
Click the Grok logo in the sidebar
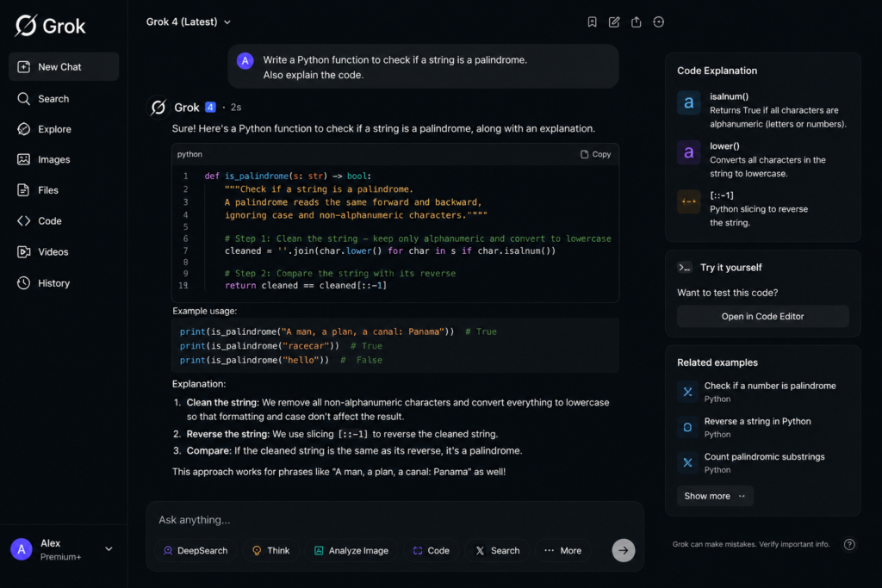click(x=50, y=25)
